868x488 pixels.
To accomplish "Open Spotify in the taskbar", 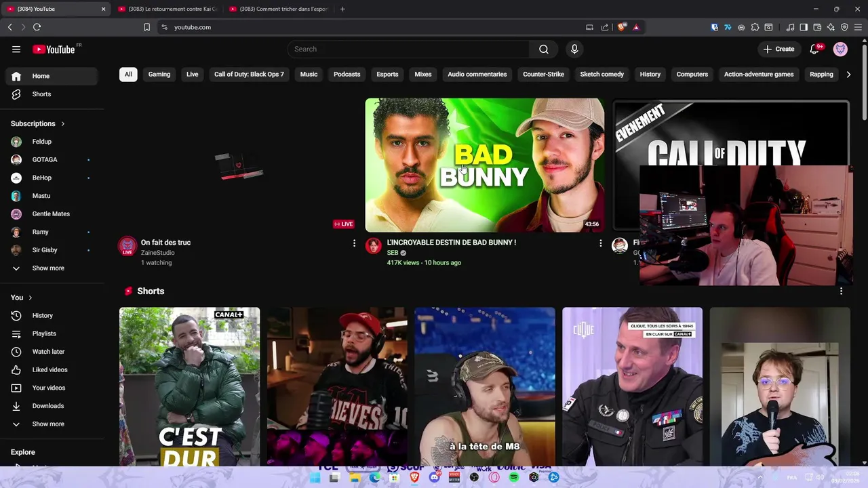I will coord(514,477).
